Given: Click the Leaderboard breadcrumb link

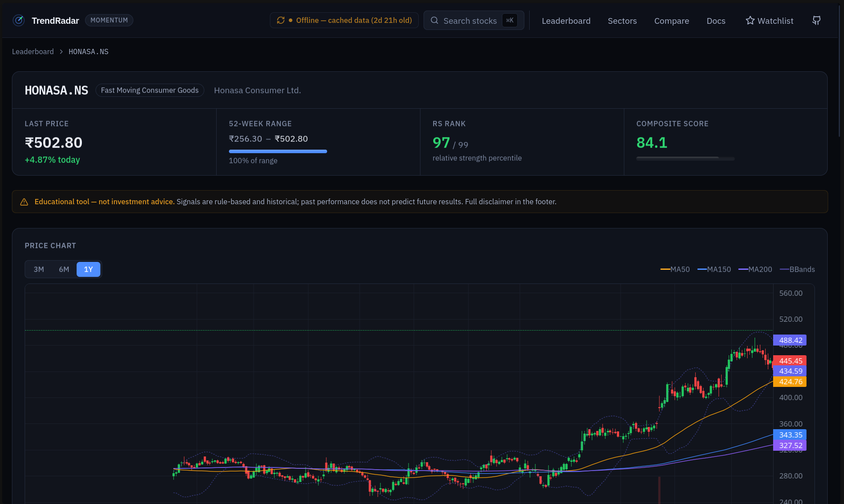Looking at the screenshot, I should pyautogui.click(x=33, y=52).
